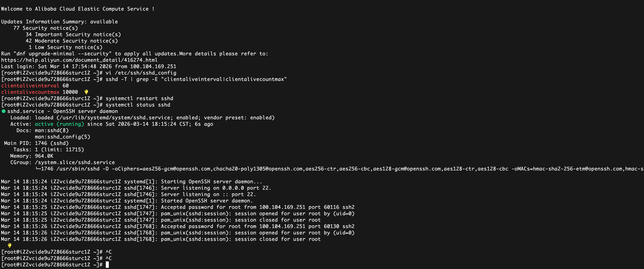644x269 pixels.
Task: Click the 'Main PID: 1746 (sshd)' line
Action: point(36,143)
